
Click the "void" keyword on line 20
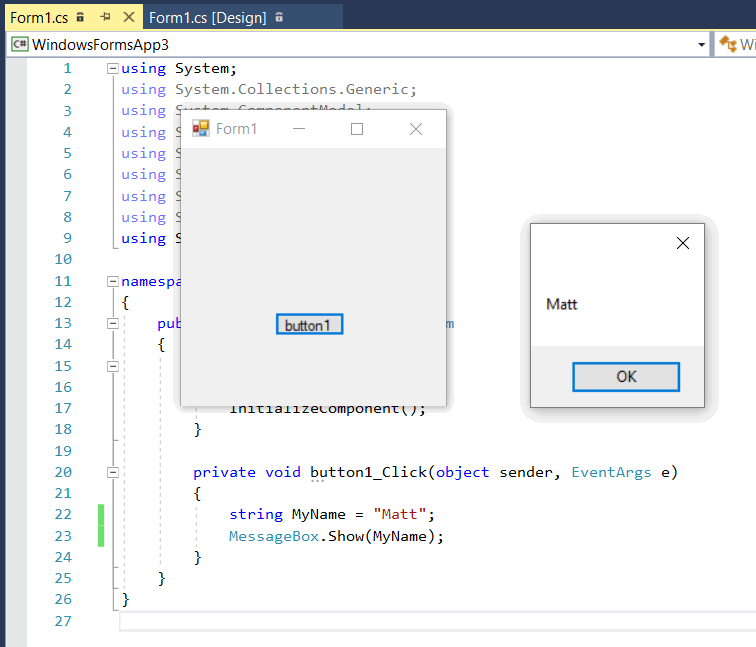pyautogui.click(x=283, y=472)
